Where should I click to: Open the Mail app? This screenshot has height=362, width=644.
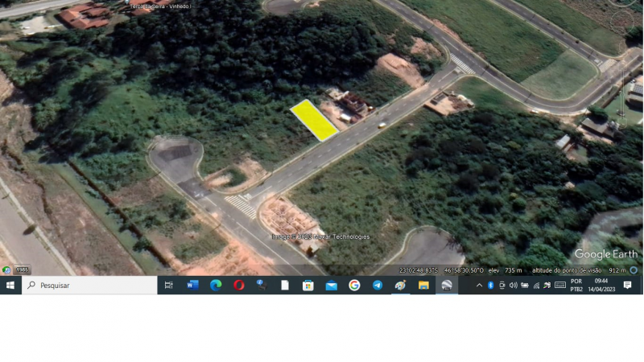coord(331,286)
